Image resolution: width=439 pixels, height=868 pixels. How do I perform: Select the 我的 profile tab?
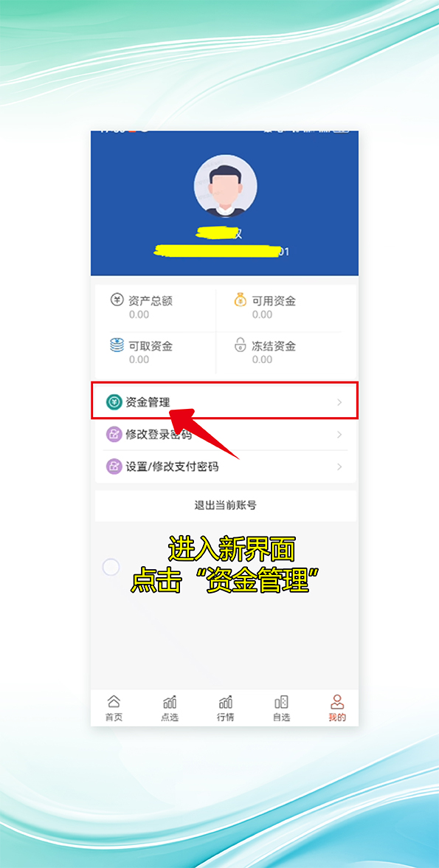tap(337, 709)
